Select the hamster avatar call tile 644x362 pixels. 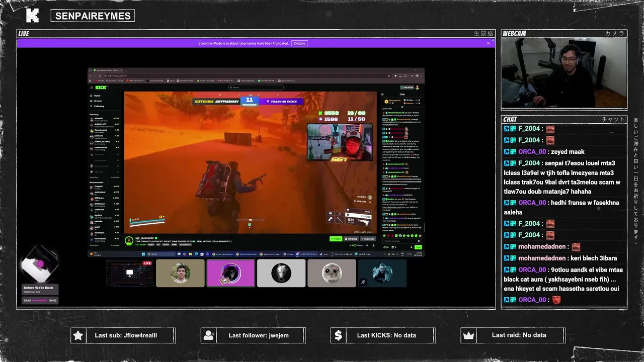332,273
